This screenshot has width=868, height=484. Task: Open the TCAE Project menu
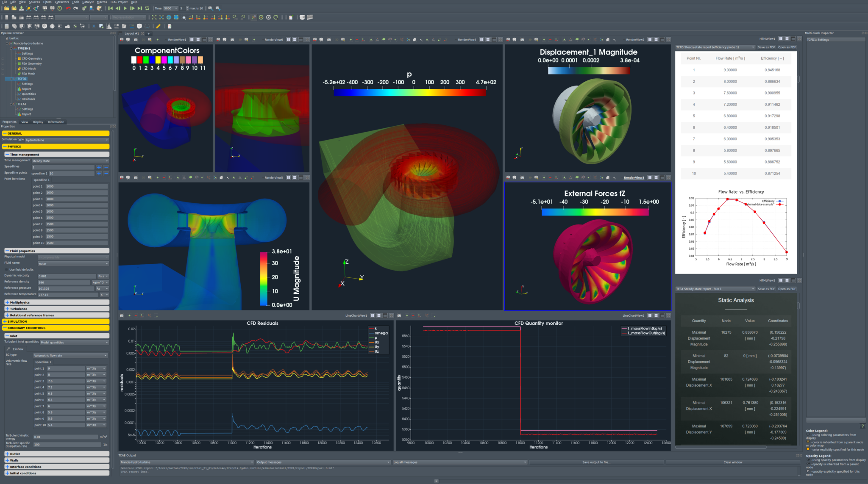click(118, 2)
